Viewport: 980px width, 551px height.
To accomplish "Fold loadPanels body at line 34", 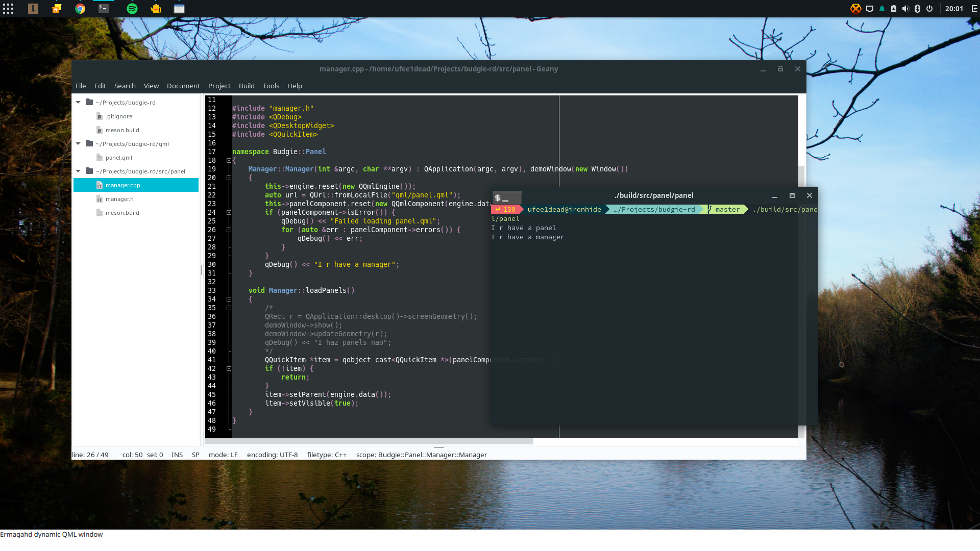I will pos(229,299).
